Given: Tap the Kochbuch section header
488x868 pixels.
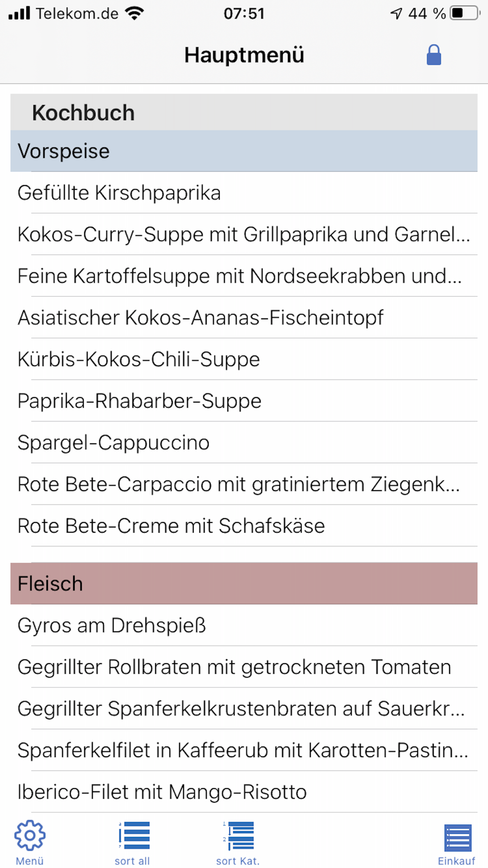Looking at the screenshot, I should point(244,112).
